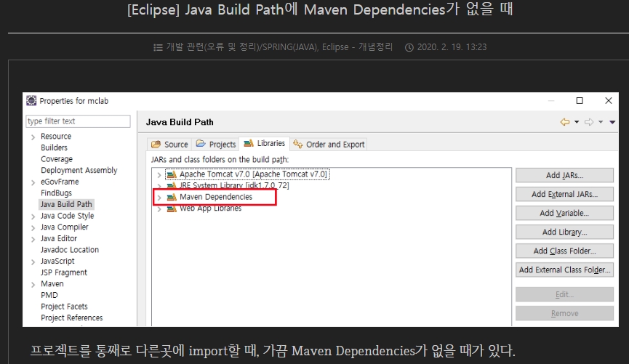The image size is (629, 364).
Task: Click the greyed Remove button
Action: coord(564,313)
